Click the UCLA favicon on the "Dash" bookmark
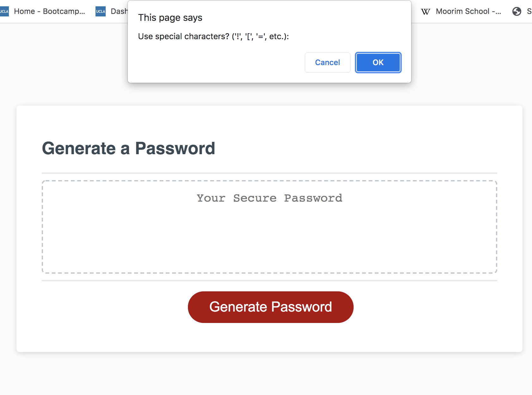 click(x=100, y=11)
